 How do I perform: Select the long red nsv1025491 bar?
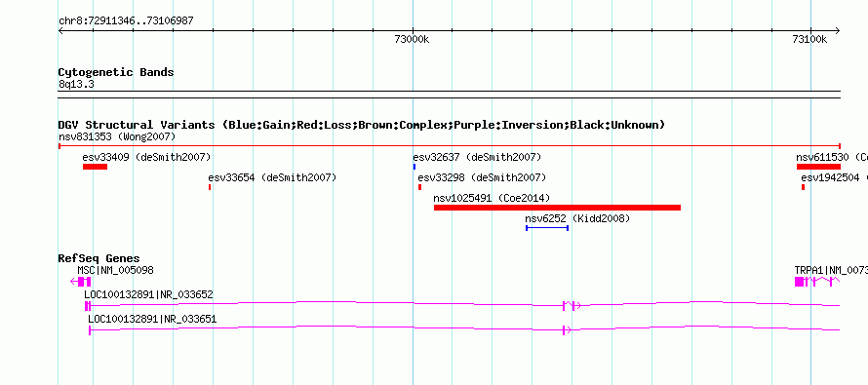(x=557, y=208)
